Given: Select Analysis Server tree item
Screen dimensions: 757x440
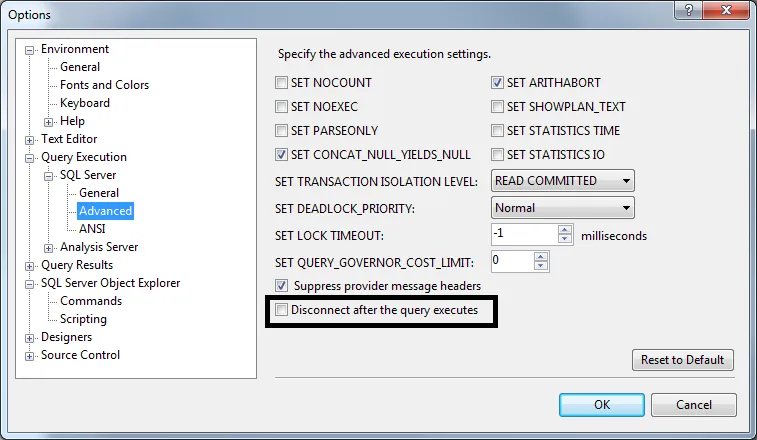Looking at the screenshot, I should pos(99,247).
